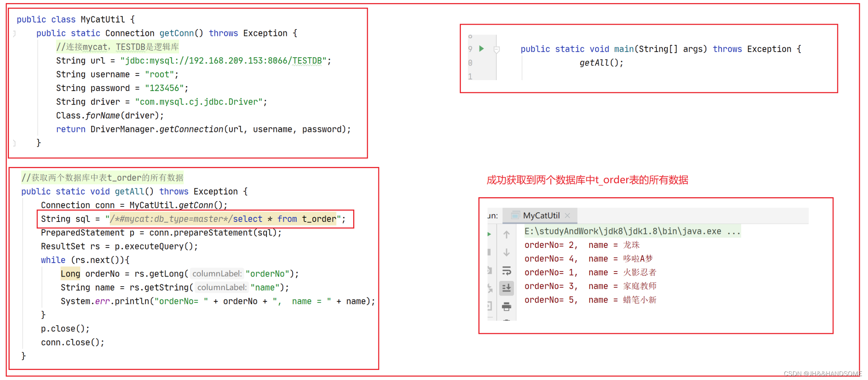Click the highlighted Long keyword
The height and width of the screenshot is (380, 868).
tap(70, 274)
